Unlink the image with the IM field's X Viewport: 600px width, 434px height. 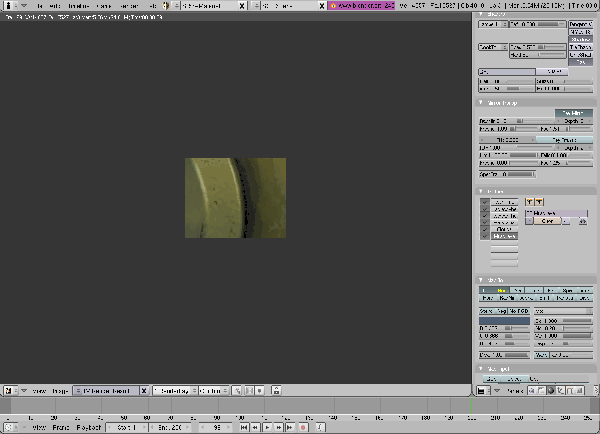click(144, 391)
